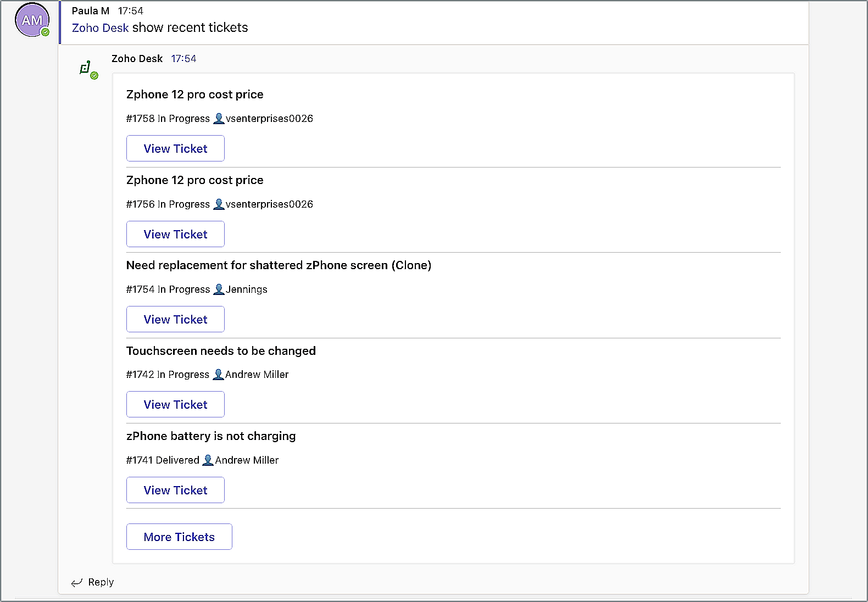868x602 pixels.
Task: Click the Zoho Desk sender name
Action: tap(137, 59)
